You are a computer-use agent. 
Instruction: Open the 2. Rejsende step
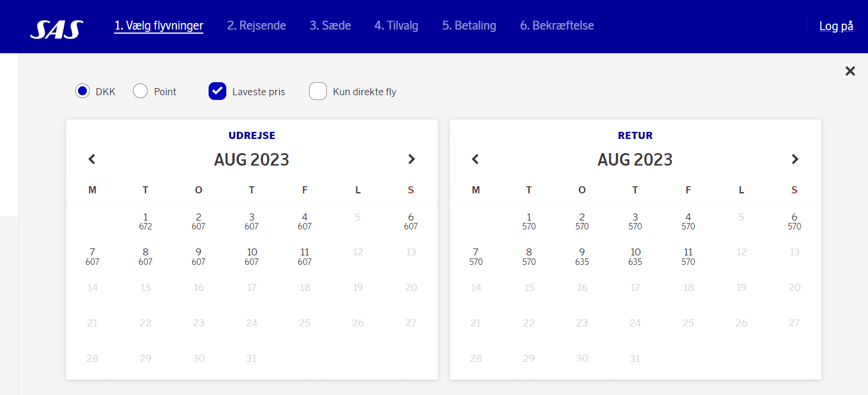point(256,26)
